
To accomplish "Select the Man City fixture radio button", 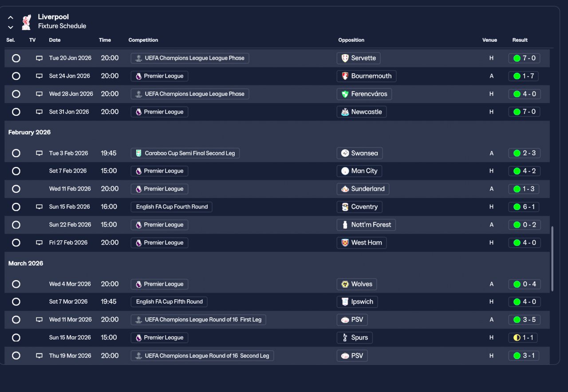I will click(16, 171).
